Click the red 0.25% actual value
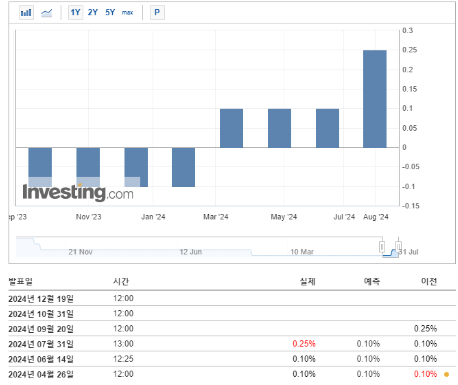This screenshot has height=385, width=458. [304, 344]
